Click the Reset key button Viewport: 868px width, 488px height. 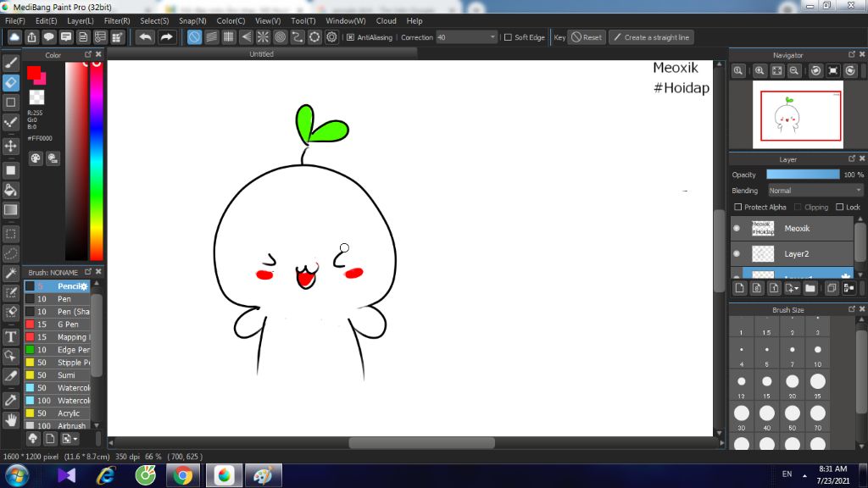pos(587,37)
